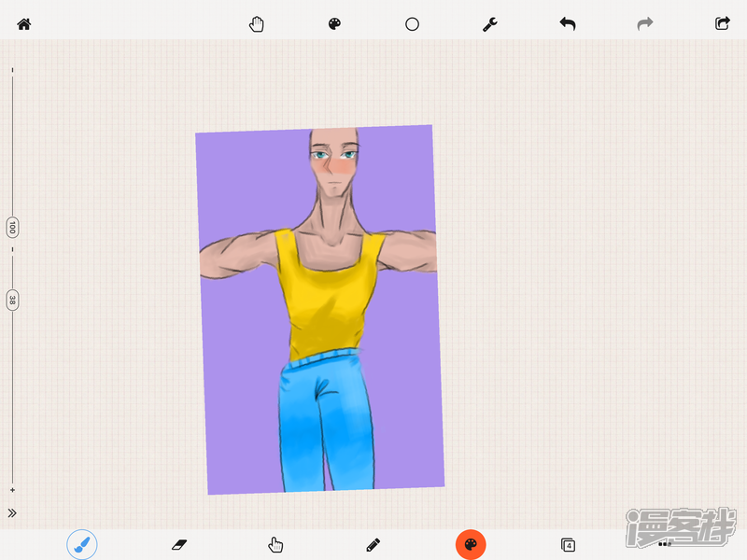Click the slider handle labeled 100
The width and height of the screenshot is (747, 560).
(12, 227)
